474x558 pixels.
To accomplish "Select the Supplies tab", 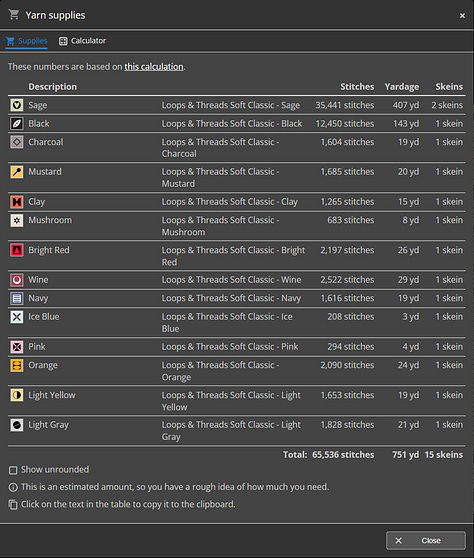I will 27,41.
